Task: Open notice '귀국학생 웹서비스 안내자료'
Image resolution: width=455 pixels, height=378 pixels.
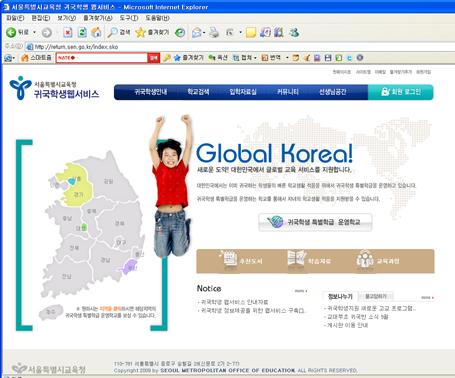Action: coord(234,302)
